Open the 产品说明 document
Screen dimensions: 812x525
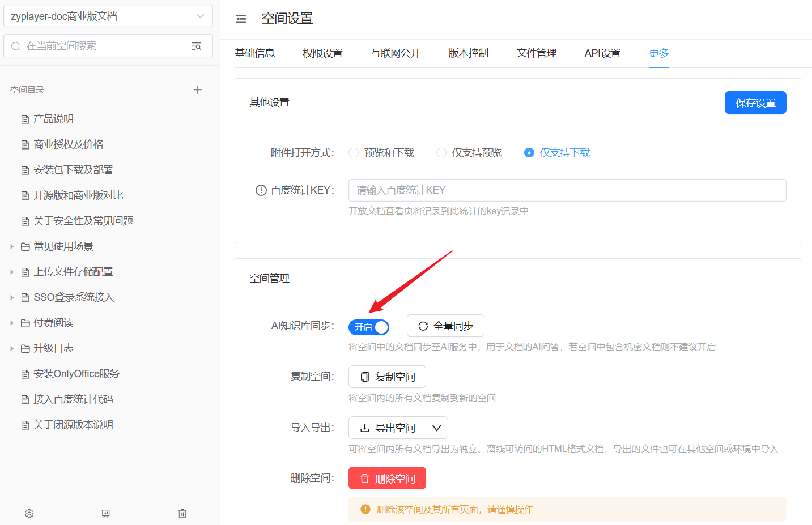53,119
